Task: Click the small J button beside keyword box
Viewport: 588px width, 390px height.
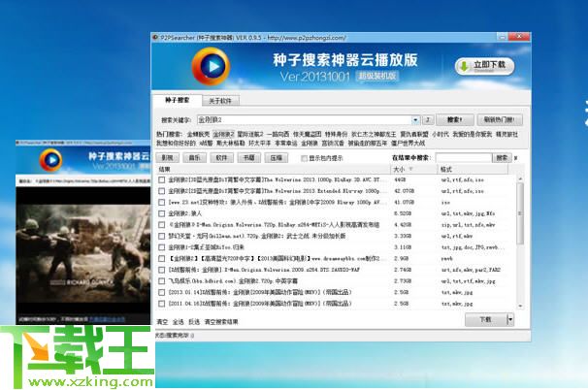Action: tap(428, 118)
